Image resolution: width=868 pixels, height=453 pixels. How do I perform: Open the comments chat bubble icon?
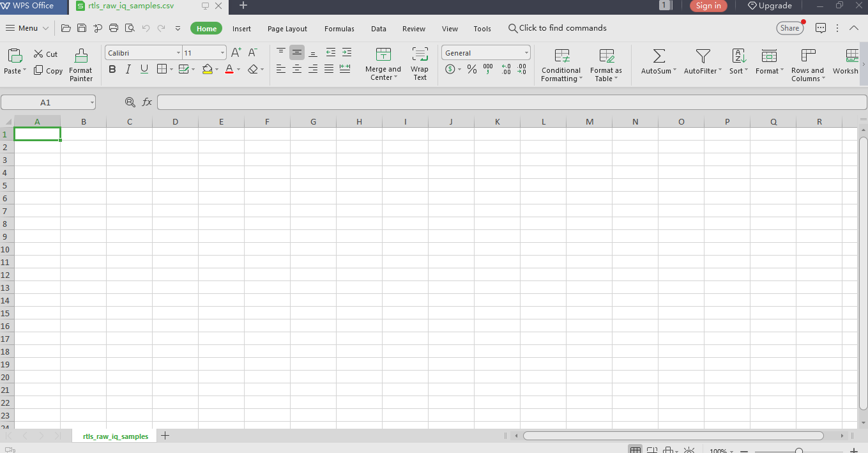click(x=821, y=28)
